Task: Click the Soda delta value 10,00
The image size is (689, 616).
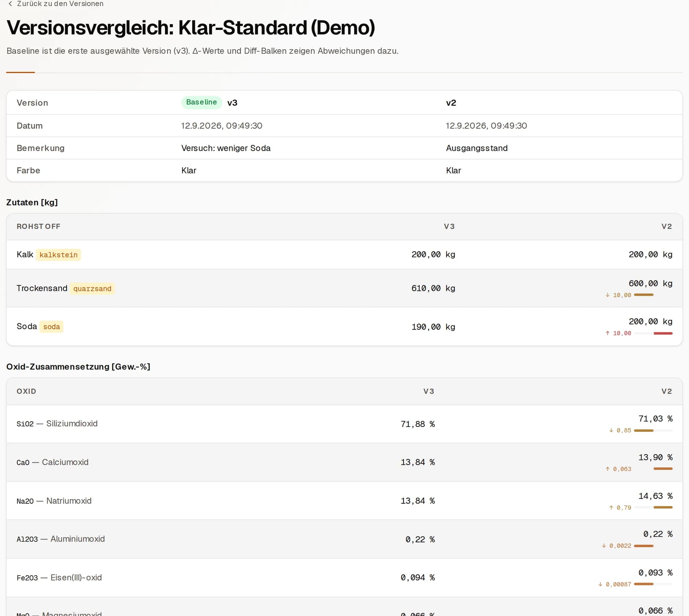Action: coord(622,333)
